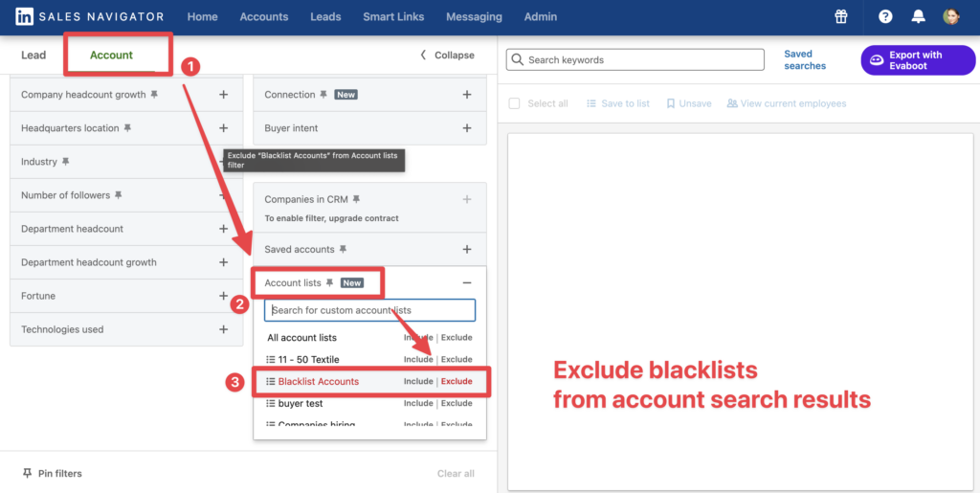980x493 pixels.
Task: Click Include for Blacklist Accounts
Action: 418,381
